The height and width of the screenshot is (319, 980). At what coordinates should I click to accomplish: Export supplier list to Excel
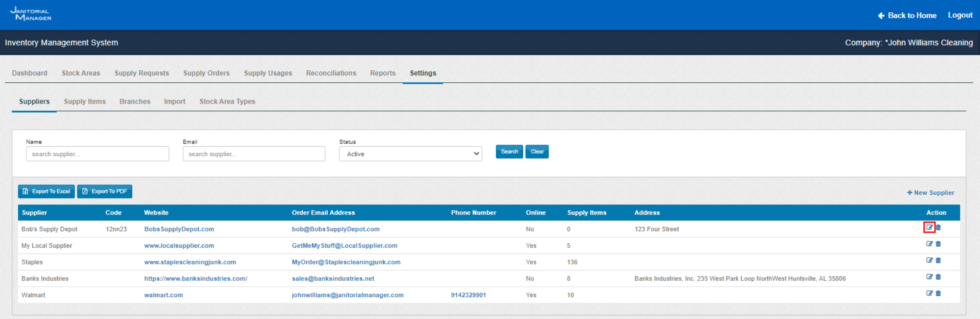(x=46, y=192)
